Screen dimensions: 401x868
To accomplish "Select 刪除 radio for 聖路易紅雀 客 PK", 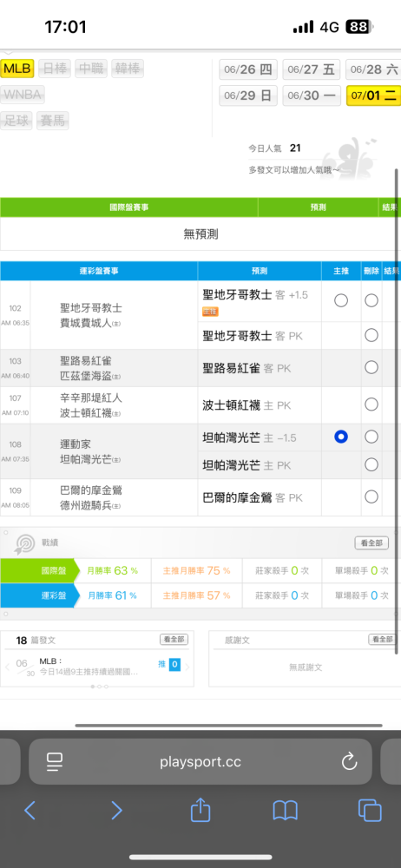I will (x=371, y=367).
